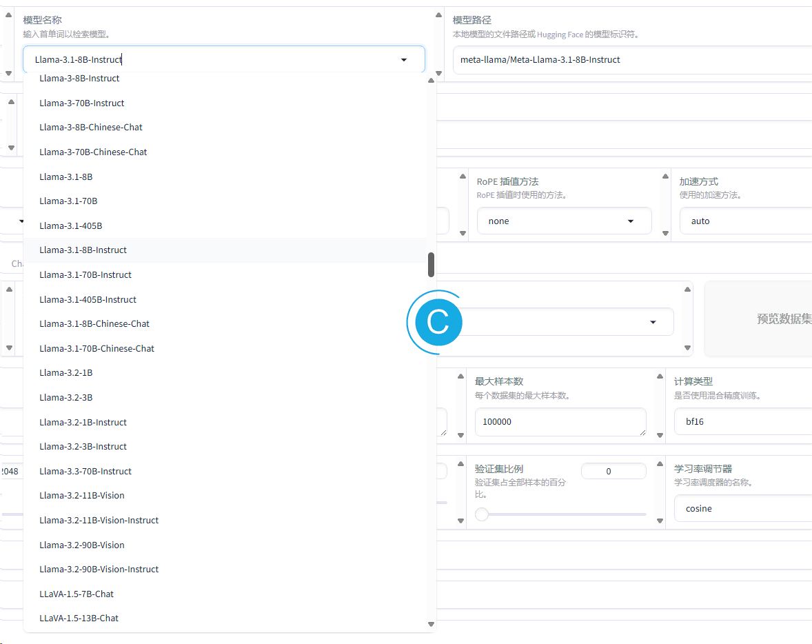Open the RoPE 插值方法 dropdown showing none

coord(564,221)
